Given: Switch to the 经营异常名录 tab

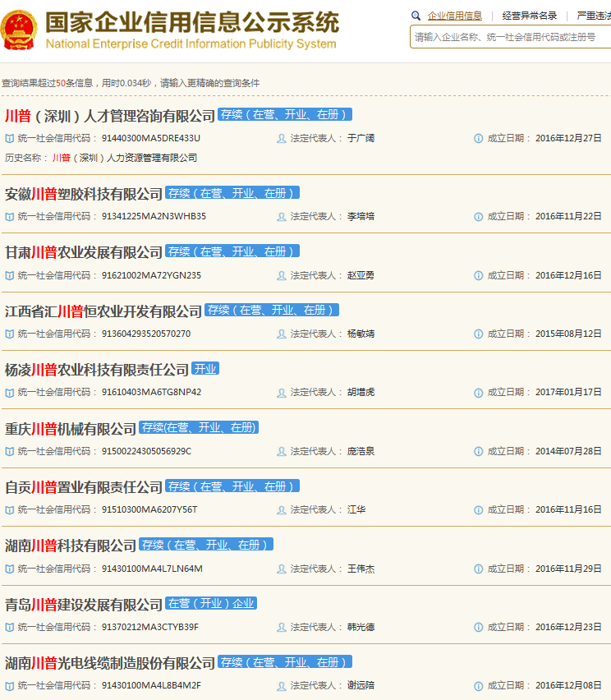Looking at the screenshot, I should [530, 16].
